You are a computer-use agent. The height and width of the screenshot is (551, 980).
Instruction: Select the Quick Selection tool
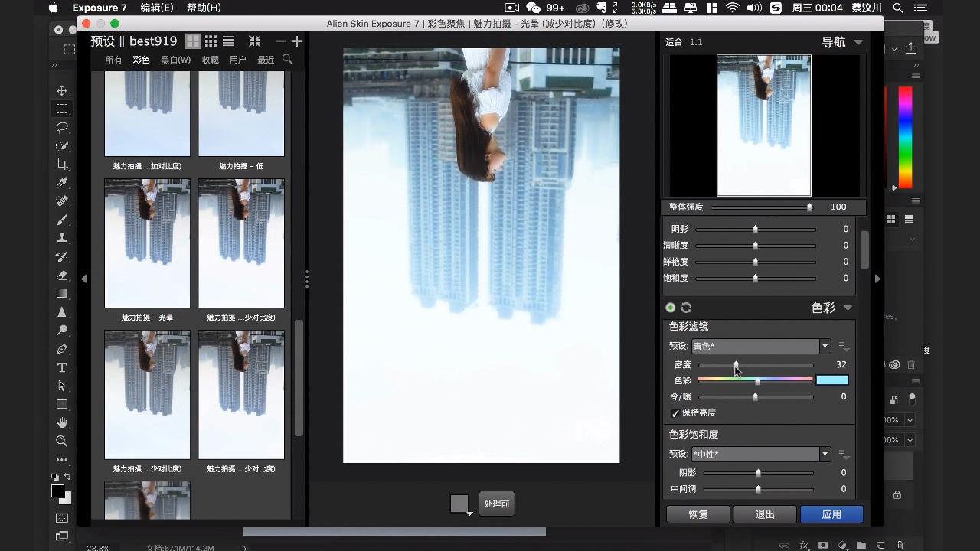[62, 145]
